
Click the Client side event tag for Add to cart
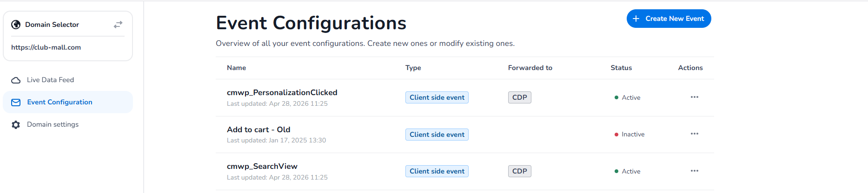(437, 135)
